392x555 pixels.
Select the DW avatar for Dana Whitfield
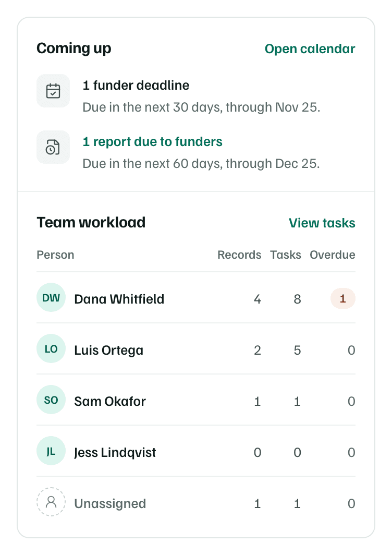51,297
